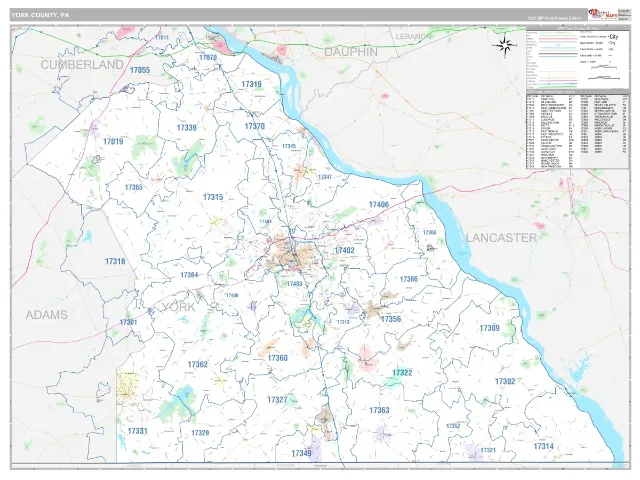Click ZIP code 17313 label

coord(343,322)
